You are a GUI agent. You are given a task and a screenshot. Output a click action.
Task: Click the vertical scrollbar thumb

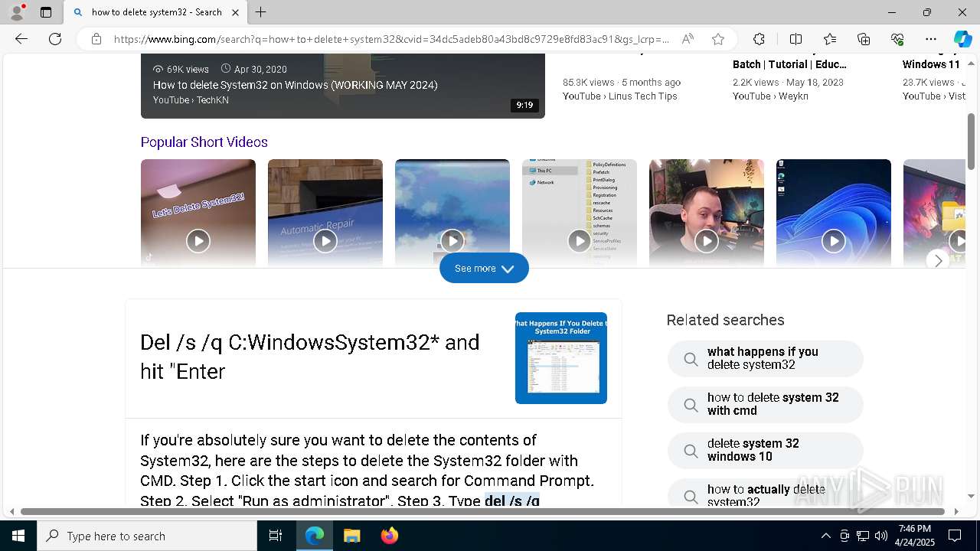pos(972,142)
